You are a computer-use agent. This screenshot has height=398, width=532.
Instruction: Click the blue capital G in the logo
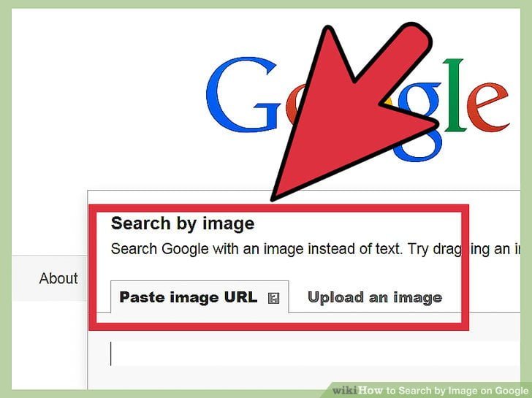pyautogui.click(x=243, y=95)
